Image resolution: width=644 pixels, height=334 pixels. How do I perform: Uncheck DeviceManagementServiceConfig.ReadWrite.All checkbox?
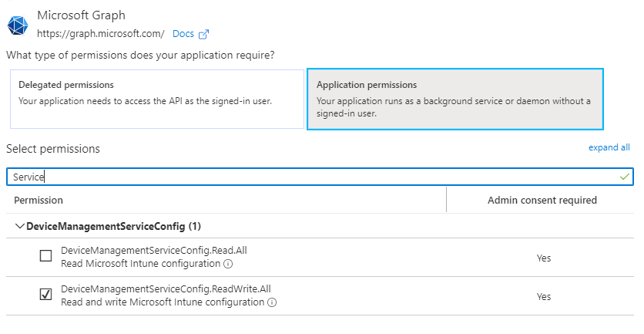tap(45, 295)
